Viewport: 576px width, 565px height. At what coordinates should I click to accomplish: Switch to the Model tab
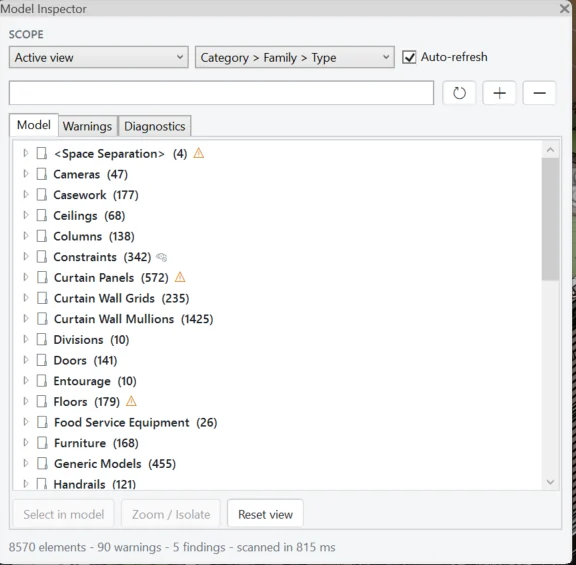tap(34, 125)
